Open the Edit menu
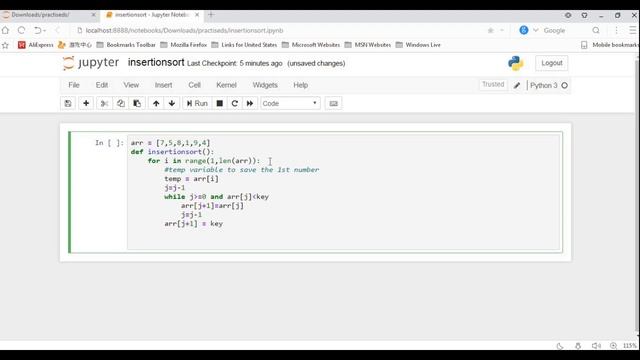This screenshot has width=640, height=360. [x=102, y=85]
